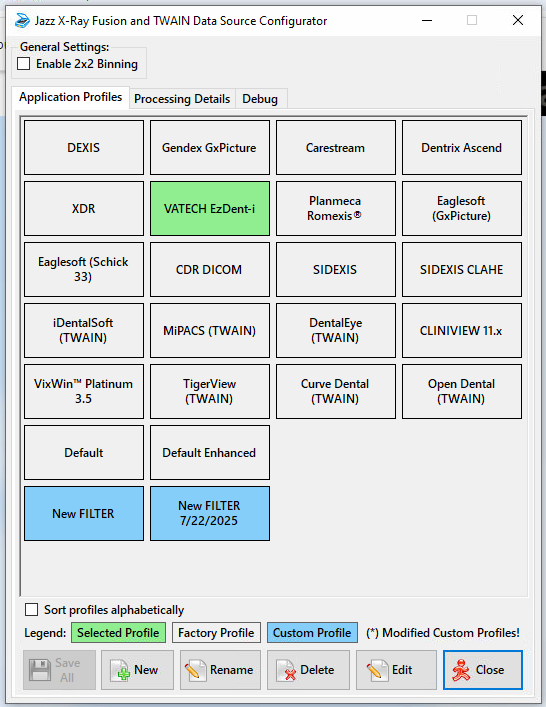Select the SIDEXIS profile
The image size is (546, 707).
[x=335, y=269]
